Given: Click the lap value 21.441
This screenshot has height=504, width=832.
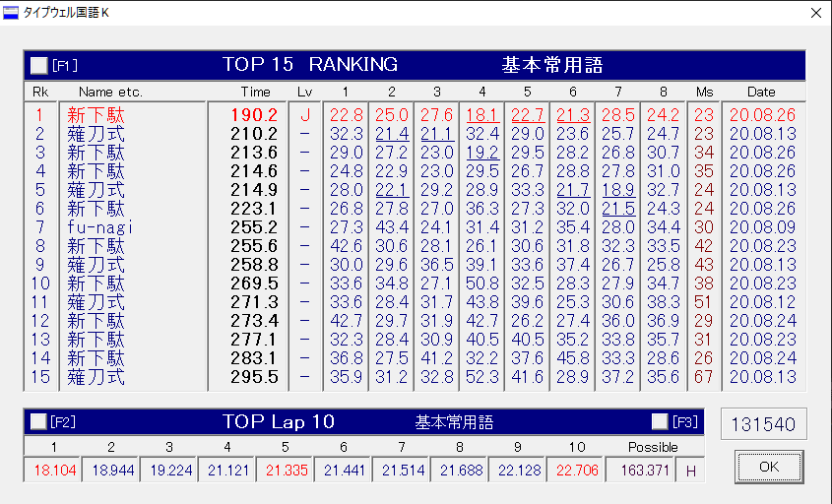Looking at the screenshot, I should (345, 471).
